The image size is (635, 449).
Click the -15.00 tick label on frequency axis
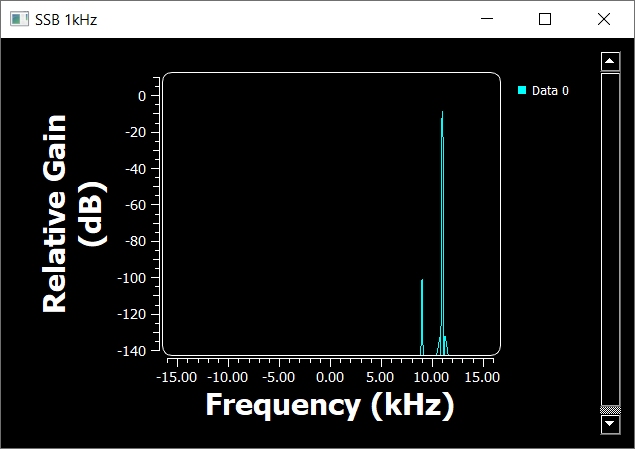click(x=176, y=377)
